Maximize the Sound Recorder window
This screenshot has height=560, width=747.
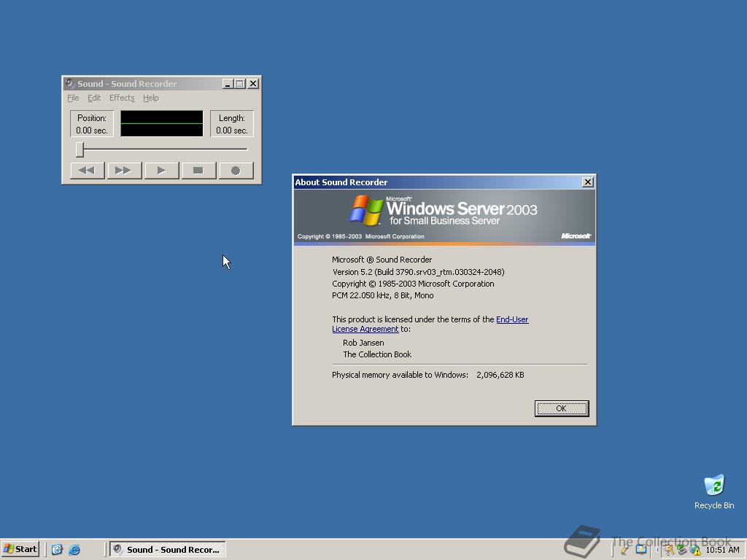pyautogui.click(x=239, y=84)
